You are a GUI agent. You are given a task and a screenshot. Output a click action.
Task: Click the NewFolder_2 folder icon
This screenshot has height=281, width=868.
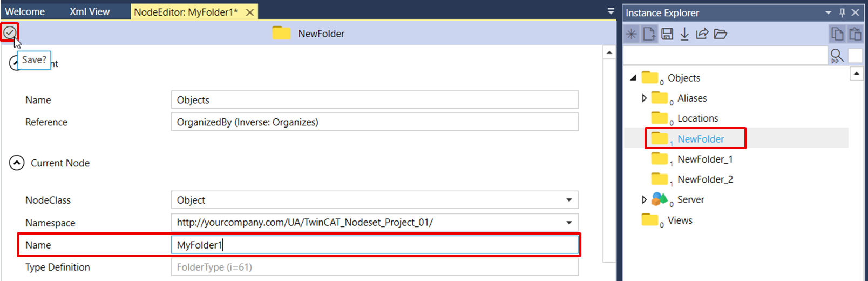660,179
